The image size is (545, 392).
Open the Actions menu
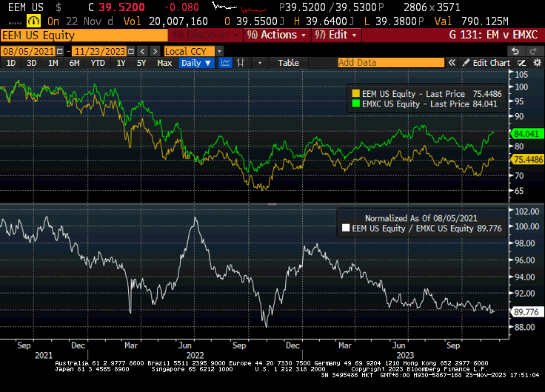(277, 35)
